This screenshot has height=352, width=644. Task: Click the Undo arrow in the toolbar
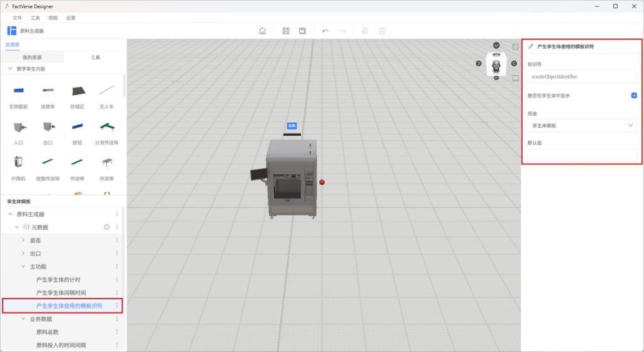click(325, 31)
